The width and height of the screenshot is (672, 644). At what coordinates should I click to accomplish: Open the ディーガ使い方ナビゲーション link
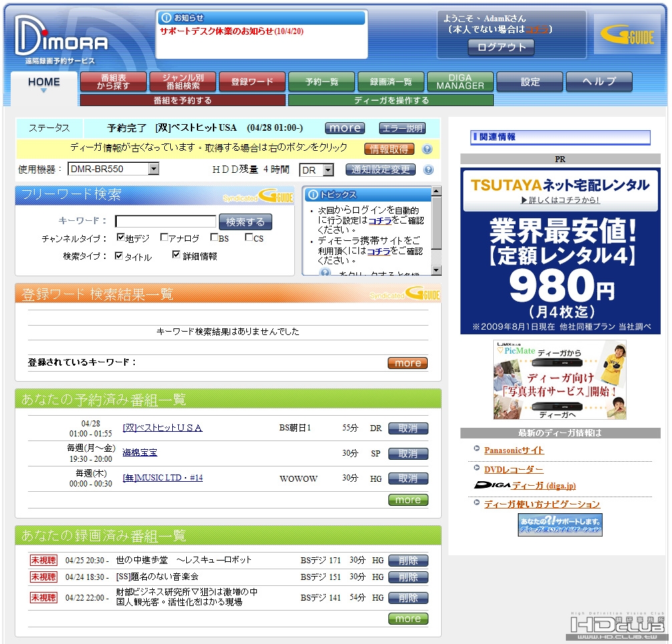[x=542, y=505]
